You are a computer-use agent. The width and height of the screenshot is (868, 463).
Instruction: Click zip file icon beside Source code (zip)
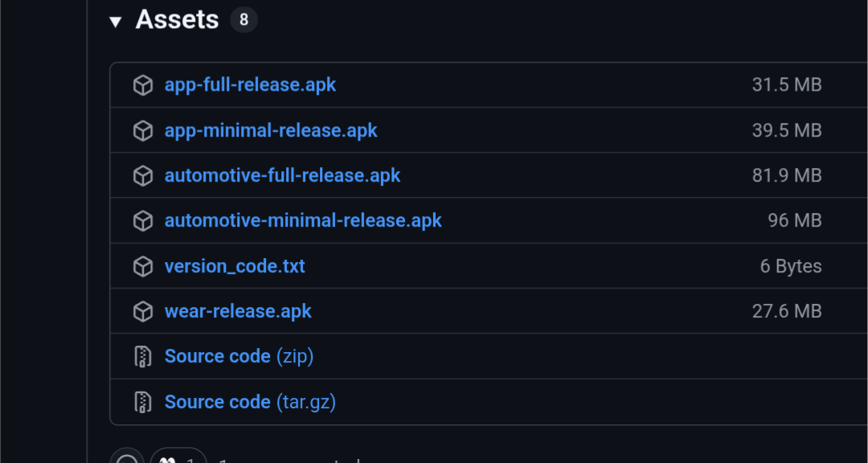(143, 356)
